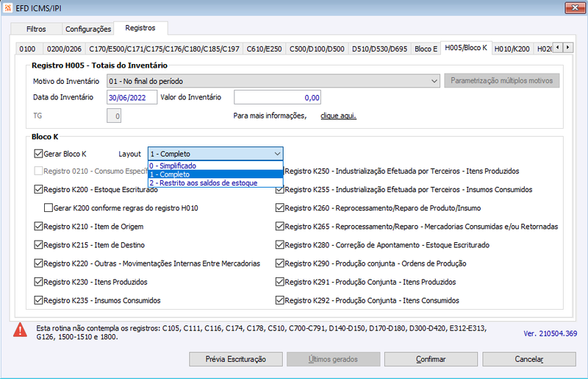Choose 0 - Simplificado layout option
The width and height of the screenshot is (588, 379).
[215, 166]
